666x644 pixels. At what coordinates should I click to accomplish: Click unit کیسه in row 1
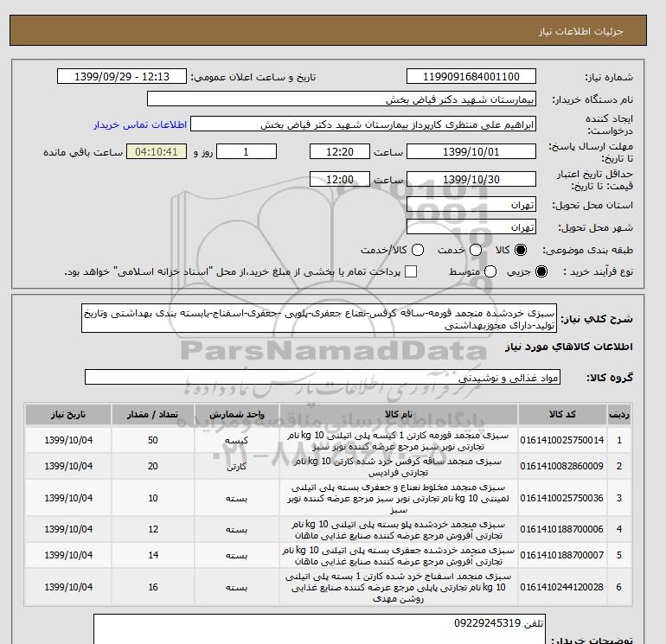click(237, 441)
